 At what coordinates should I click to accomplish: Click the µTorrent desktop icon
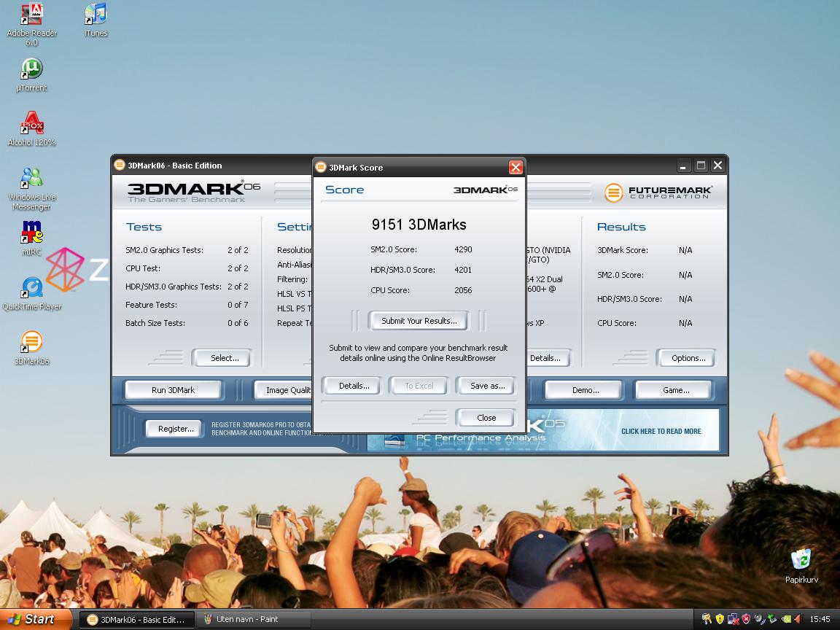(31, 74)
